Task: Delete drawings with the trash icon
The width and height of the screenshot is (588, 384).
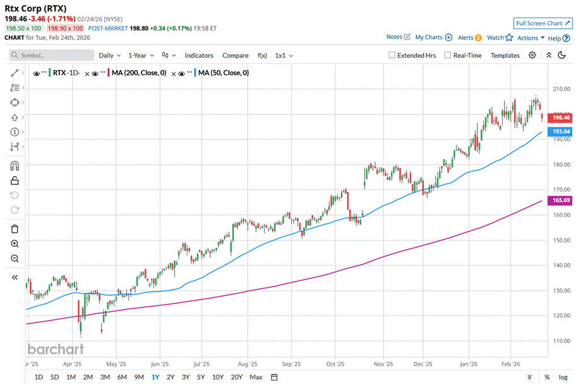Action: pyautogui.click(x=14, y=229)
